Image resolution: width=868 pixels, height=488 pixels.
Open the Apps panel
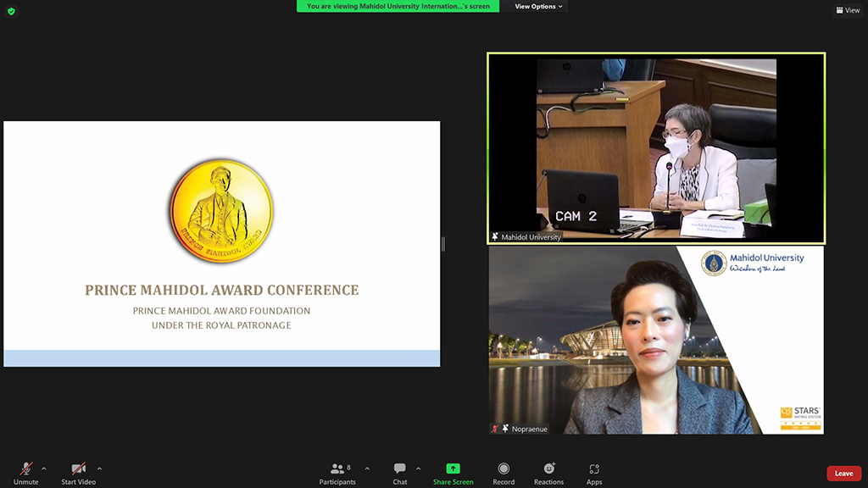click(594, 469)
